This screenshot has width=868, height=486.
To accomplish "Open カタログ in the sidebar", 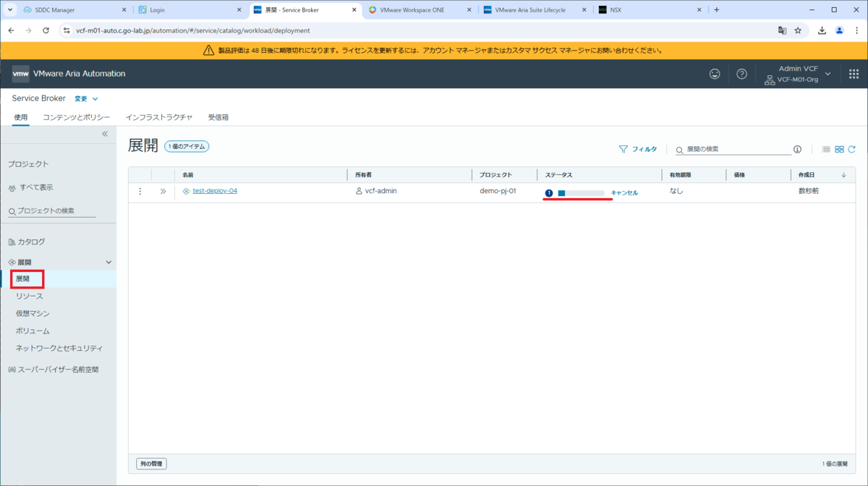I will (31, 242).
